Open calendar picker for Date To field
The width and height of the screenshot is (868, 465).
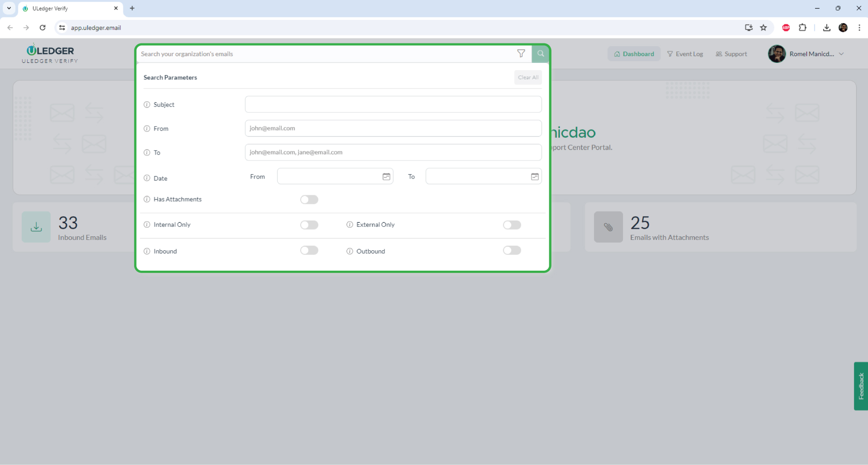point(535,177)
